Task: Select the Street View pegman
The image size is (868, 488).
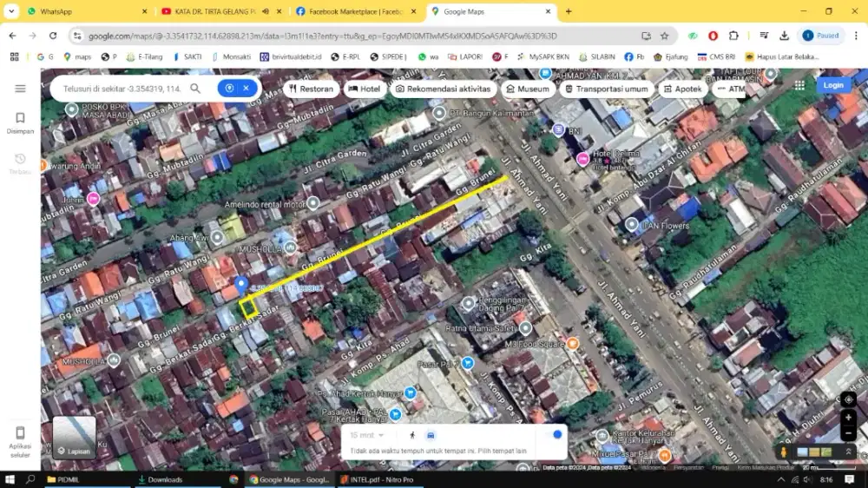Action: click(x=783, y=452)
